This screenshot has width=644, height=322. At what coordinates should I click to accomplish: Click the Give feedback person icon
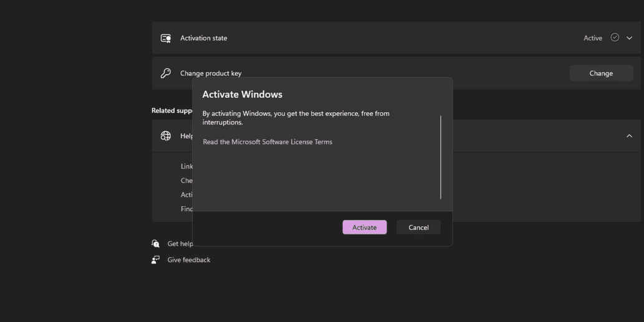156,260
